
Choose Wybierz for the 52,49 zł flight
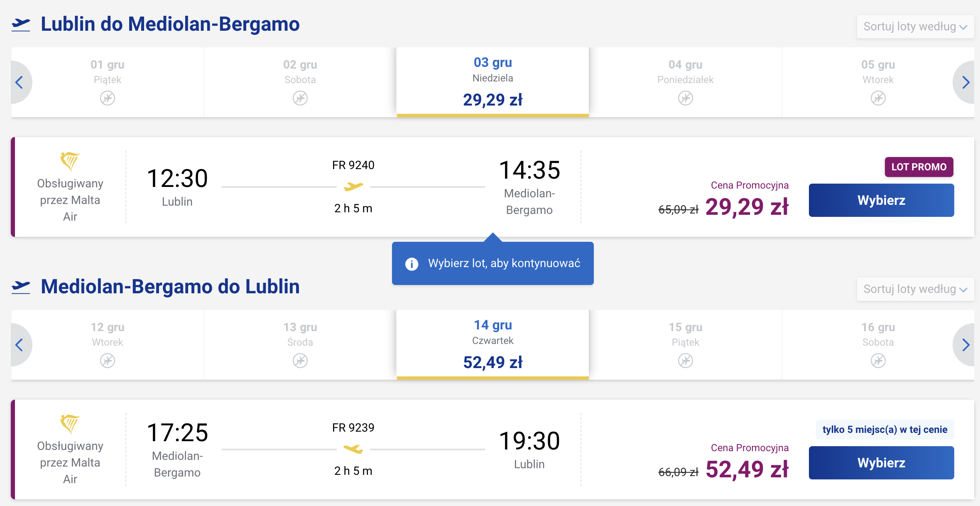click(x=881, y=463)
